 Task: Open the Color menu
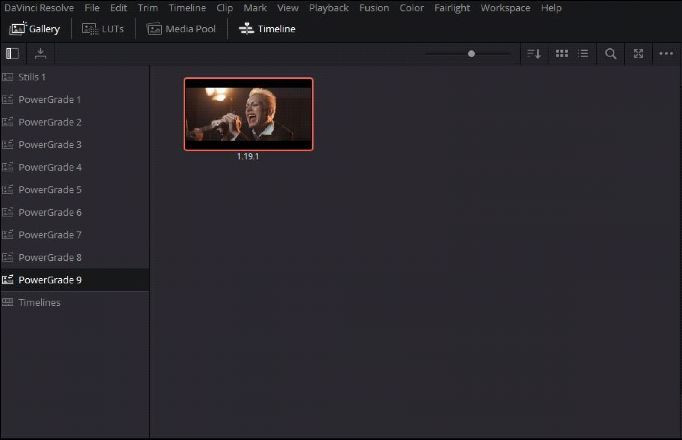(411, 8)
